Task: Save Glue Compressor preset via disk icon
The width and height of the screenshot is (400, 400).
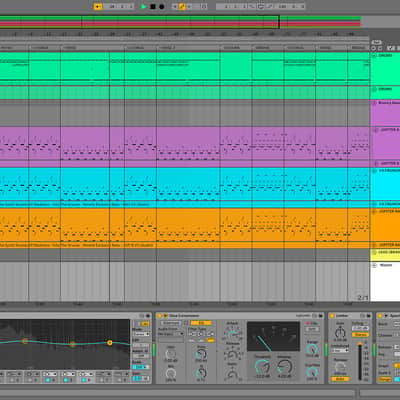Action: (321, 315)
